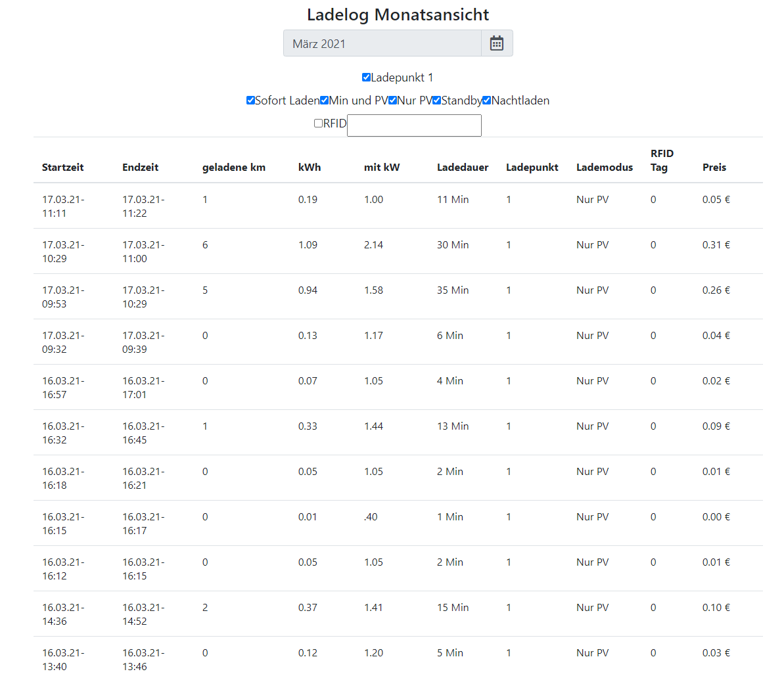Click the Preis column header
The height and width of the screenshot is (680, 784).
pyautogui.click(x=714, y=168)
